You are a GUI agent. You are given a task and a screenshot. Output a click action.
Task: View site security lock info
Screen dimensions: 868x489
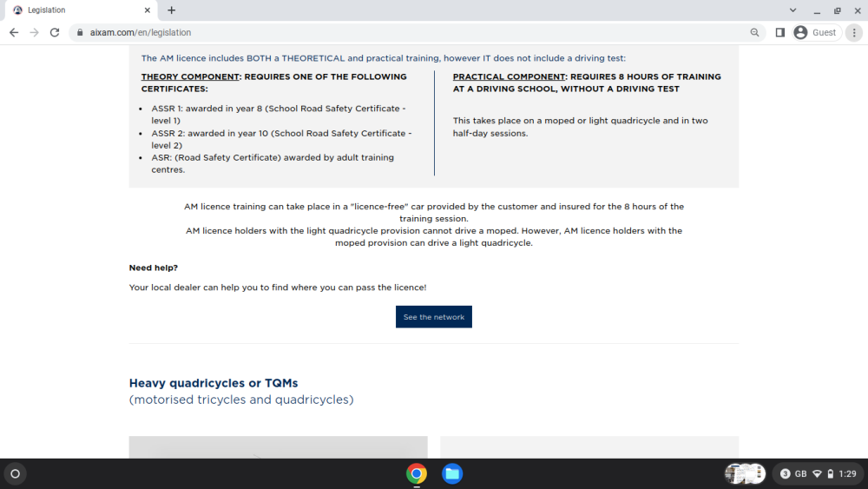80,33
